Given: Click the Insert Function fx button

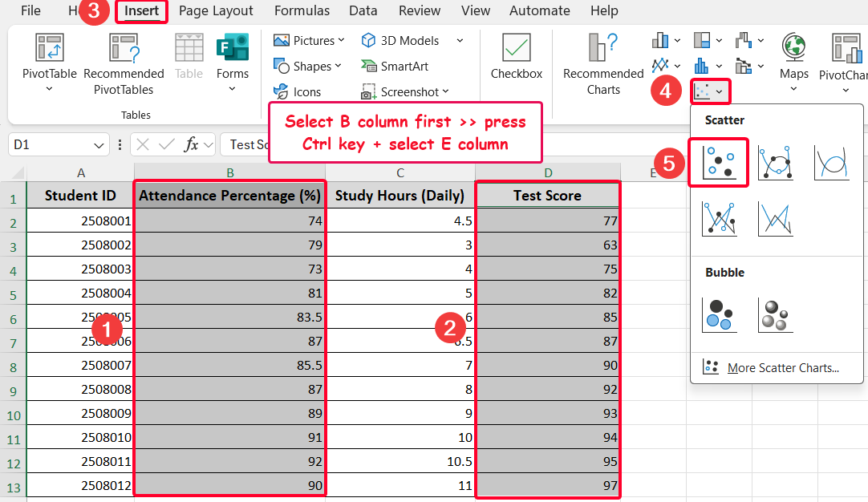Looking at the screenshot, I should (192, 145).
